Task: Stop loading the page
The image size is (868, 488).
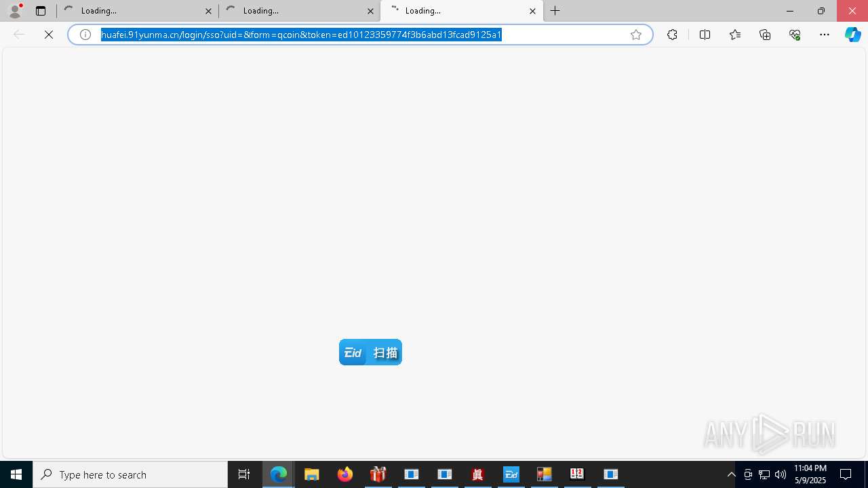Action: [49, 35]
